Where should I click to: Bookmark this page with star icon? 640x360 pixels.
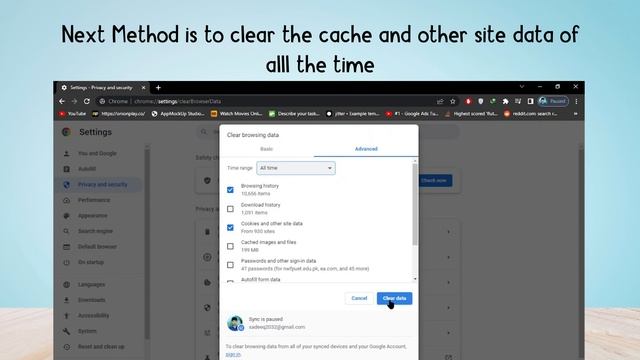click(x=453, y=101)
